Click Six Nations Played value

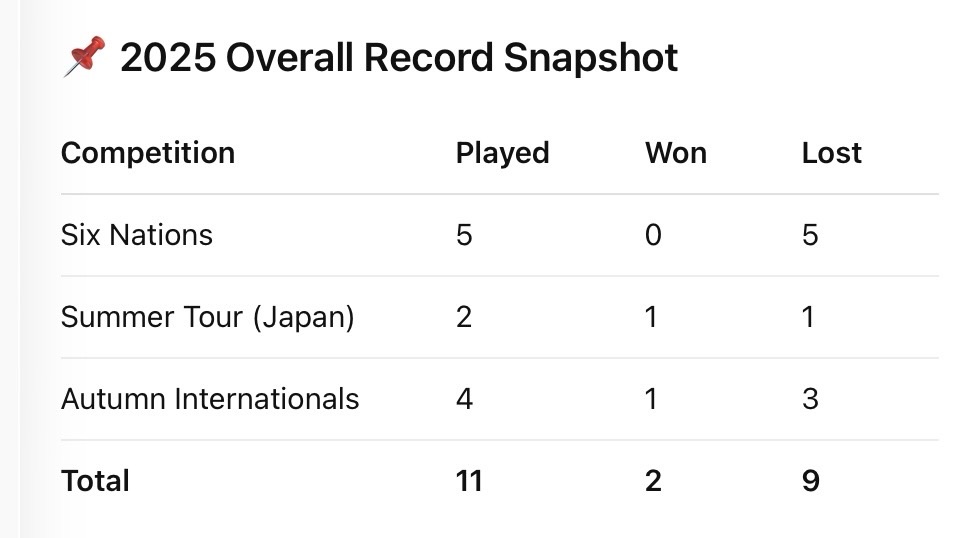click(464, 235)
